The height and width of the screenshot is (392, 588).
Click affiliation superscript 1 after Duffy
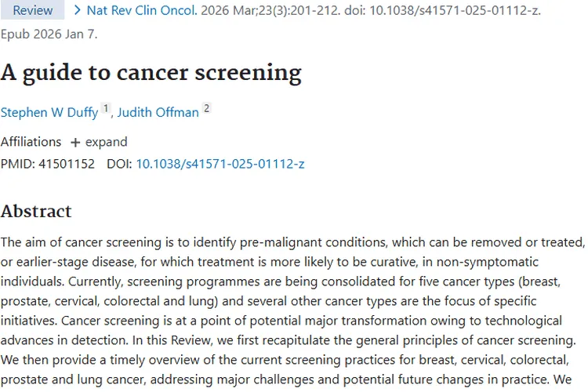[x=106, y=109]
